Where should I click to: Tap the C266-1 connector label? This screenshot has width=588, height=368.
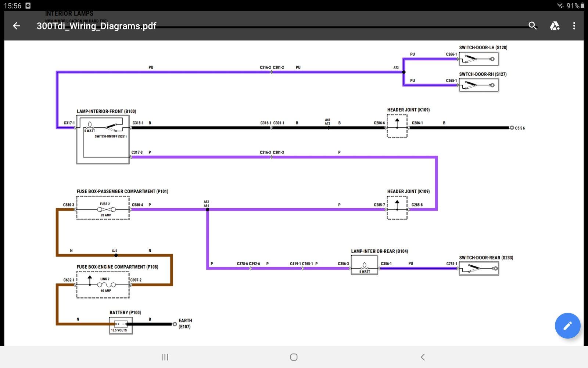[x=452, y=54]
